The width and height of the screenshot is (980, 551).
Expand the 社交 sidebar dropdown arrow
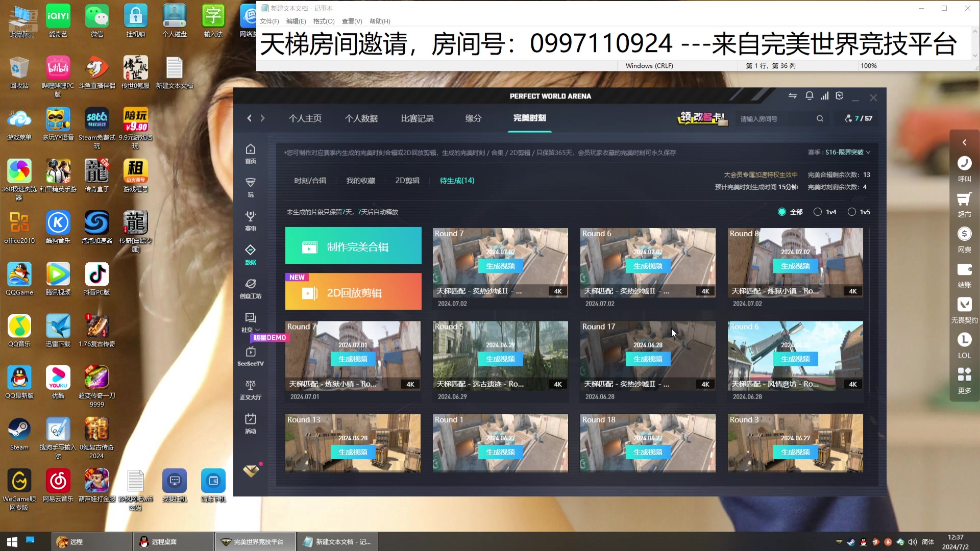[257, 330]
